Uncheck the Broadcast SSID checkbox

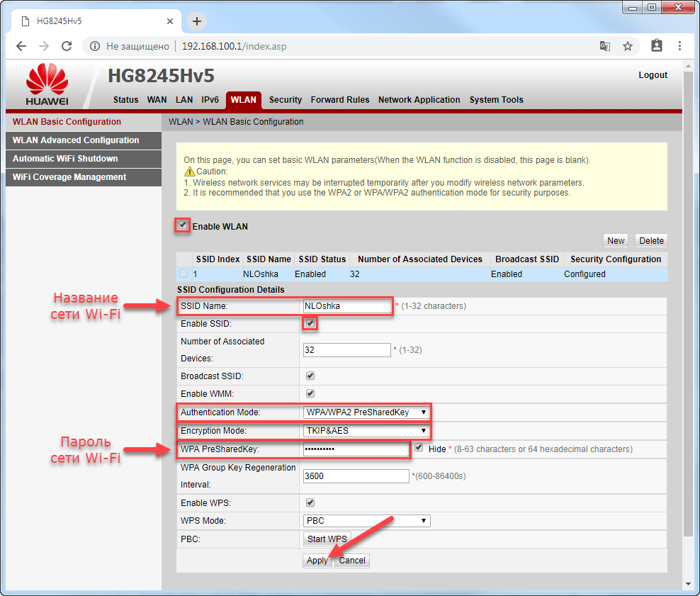point(310,376)
